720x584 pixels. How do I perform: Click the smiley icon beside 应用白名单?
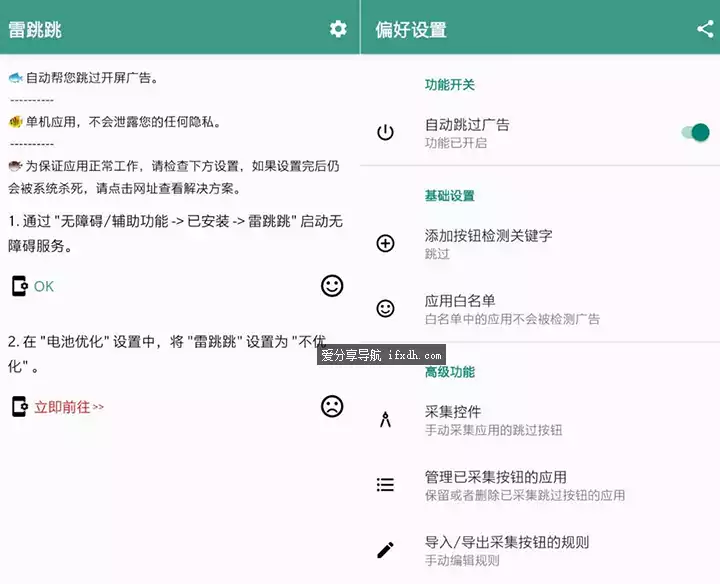(385, 309)
